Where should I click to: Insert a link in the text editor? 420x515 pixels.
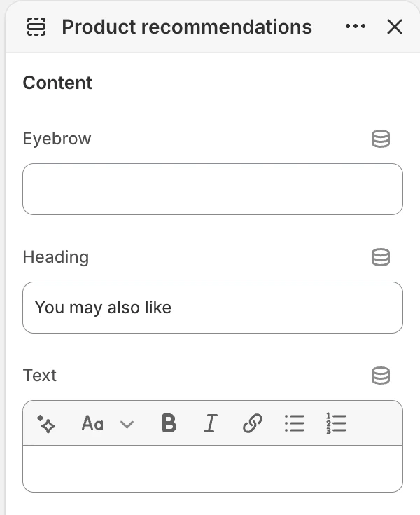pos(252,423)
